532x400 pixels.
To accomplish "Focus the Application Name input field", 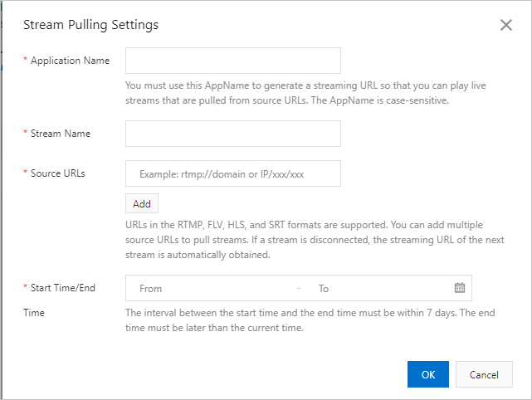I will tap(233, 61).
